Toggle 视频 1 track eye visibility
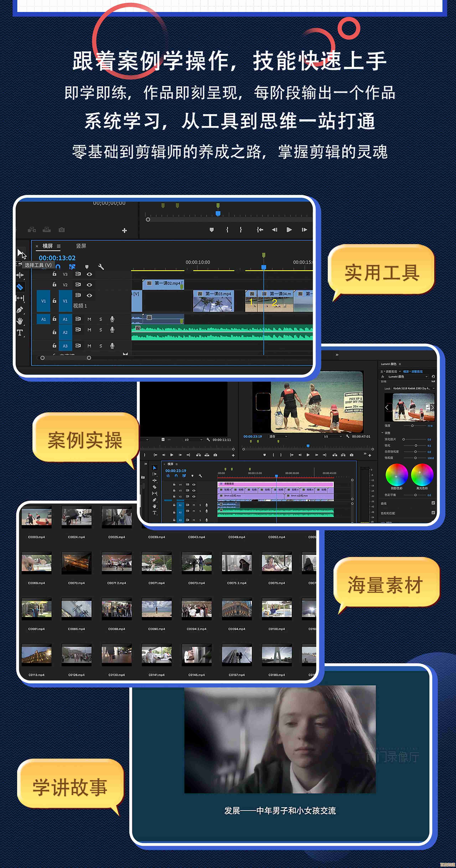 tap(89, 296)
